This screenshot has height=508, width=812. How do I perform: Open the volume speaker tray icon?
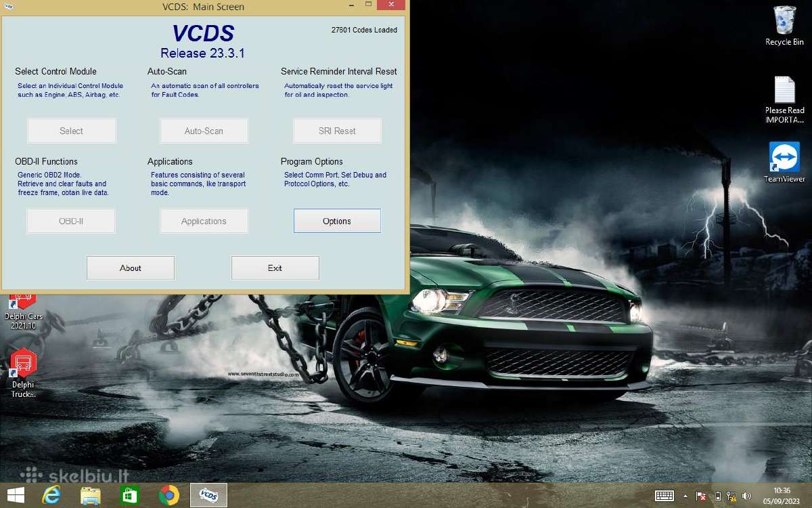(747, 496)
